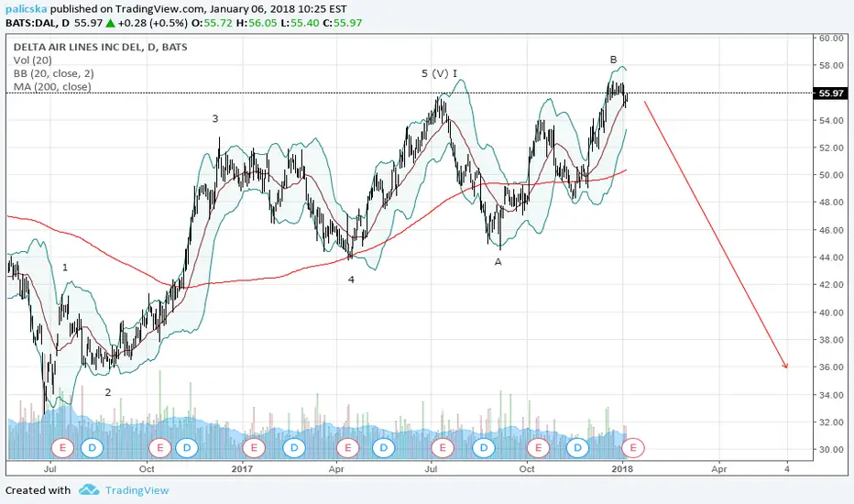The image size is (854, 504).
Task: Click the current price tag 55.97
Action: tap(830, 93)
